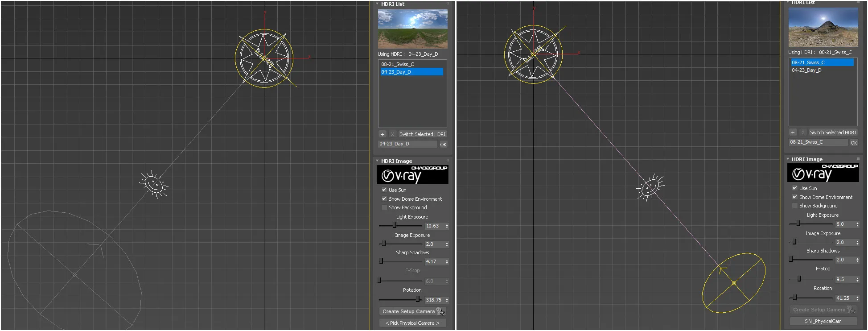Click the 08-21_Swiss_C name input field
The height and width of the screenshot is (331, 868).
pyautogui.click(x=818, y=142)
